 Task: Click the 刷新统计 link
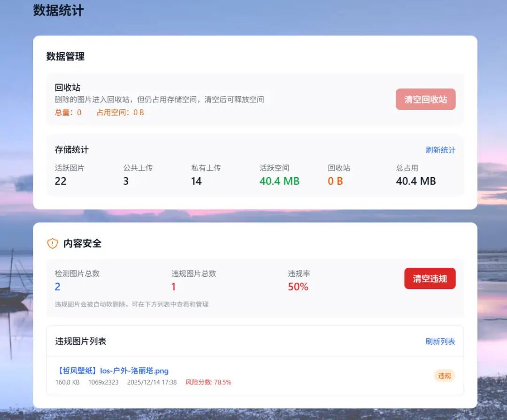click(x=440, y=149)
